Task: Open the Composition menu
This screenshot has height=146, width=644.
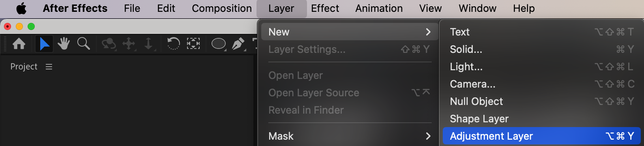Action: pos(222,8)
